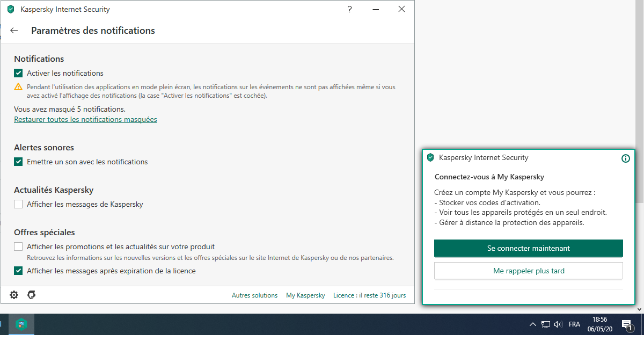Click Paramètres des notifications heading
The height and width of the screenshot is (348, 644).
tap(93, 31)
